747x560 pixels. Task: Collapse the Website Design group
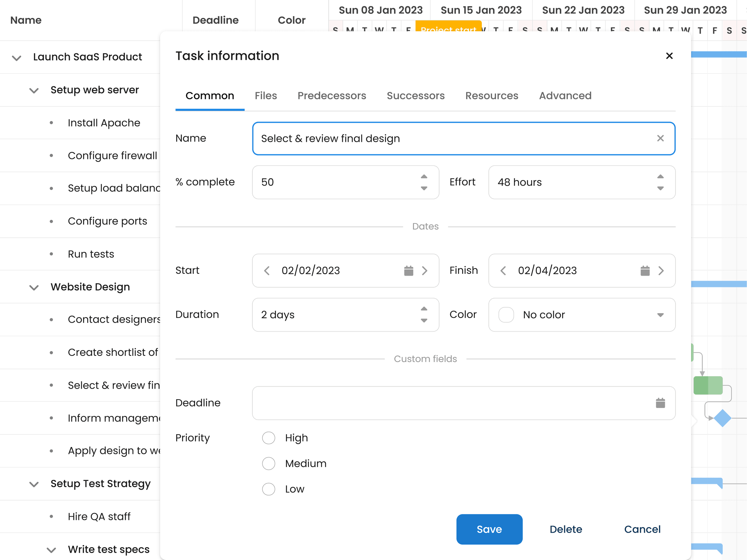tap(34, 287)
